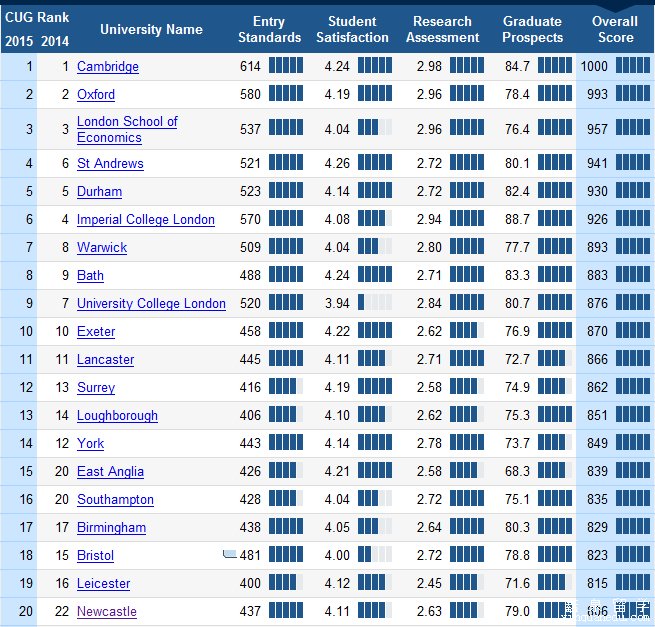Viewport: 655px width, 627px height.
Task: Click Leicester's Research Assessment bar indicator
Action: coord(466,583)
